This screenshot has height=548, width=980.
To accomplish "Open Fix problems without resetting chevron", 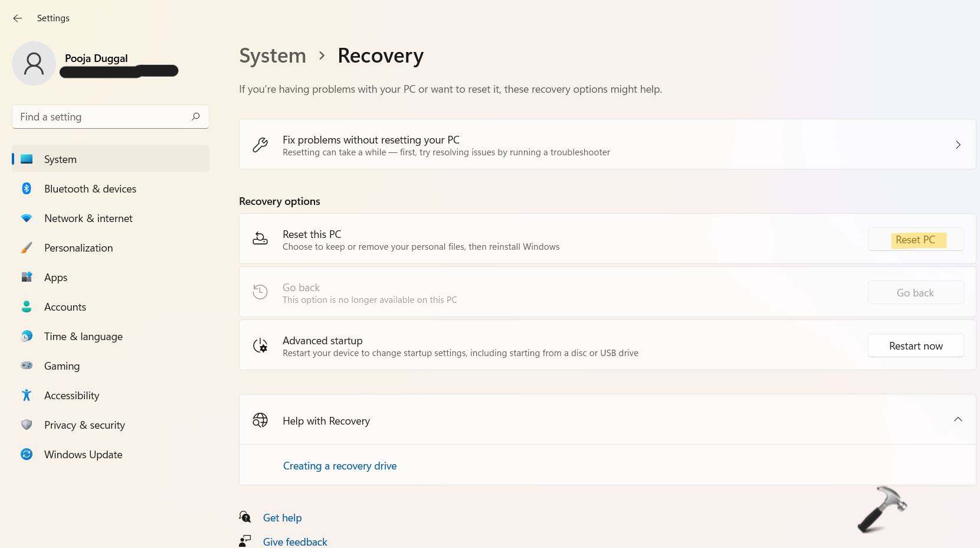I will [x=958, y=145].
